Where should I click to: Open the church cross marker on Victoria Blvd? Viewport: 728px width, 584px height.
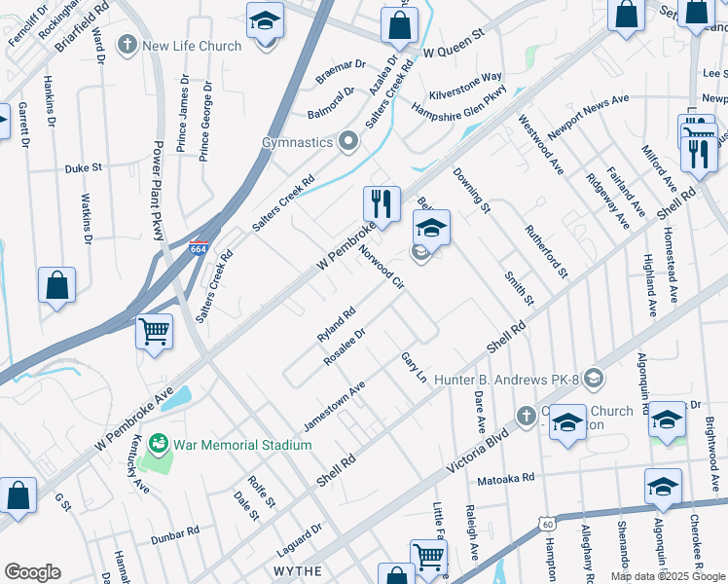pos(527,416)
